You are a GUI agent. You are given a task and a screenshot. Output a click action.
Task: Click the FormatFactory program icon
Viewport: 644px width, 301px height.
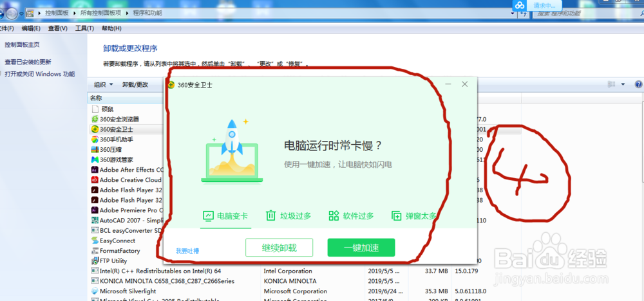(95, 251)
